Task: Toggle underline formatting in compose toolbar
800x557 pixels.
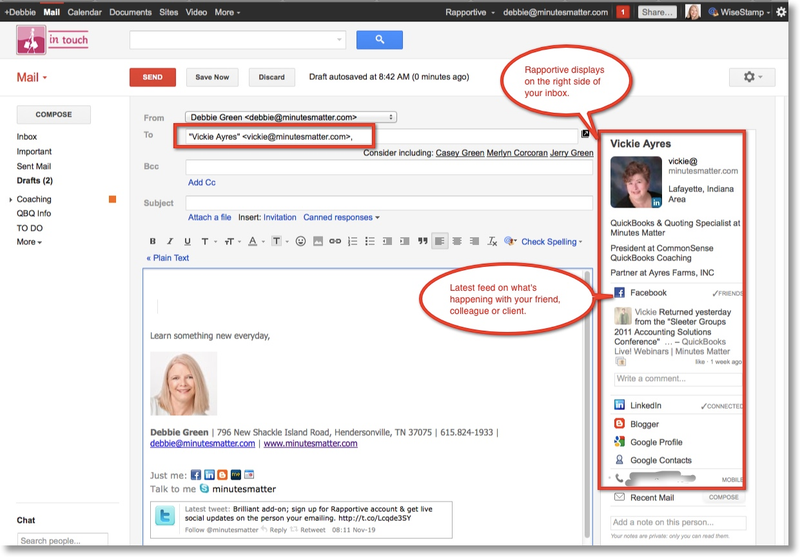Action: pyautogui.click(x=187, y=241)
